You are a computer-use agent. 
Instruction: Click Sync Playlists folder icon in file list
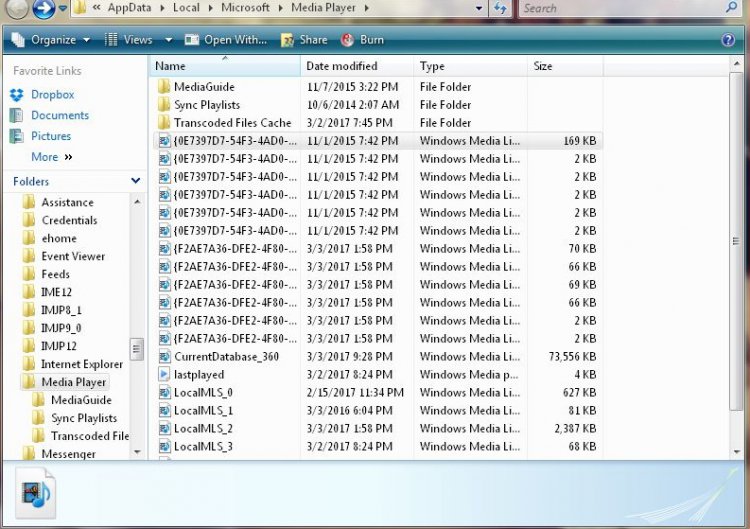pos(164,105)
